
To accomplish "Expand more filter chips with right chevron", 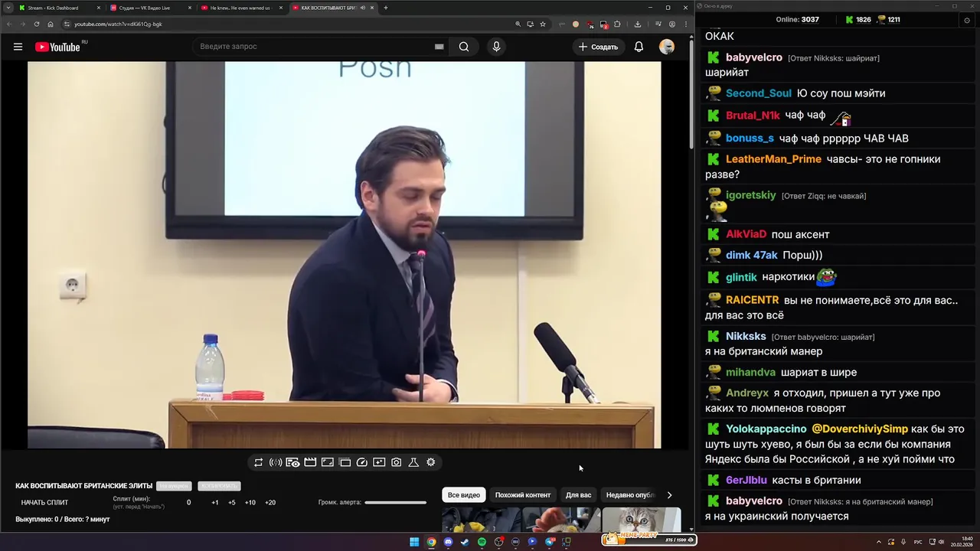I will (669, 495).
